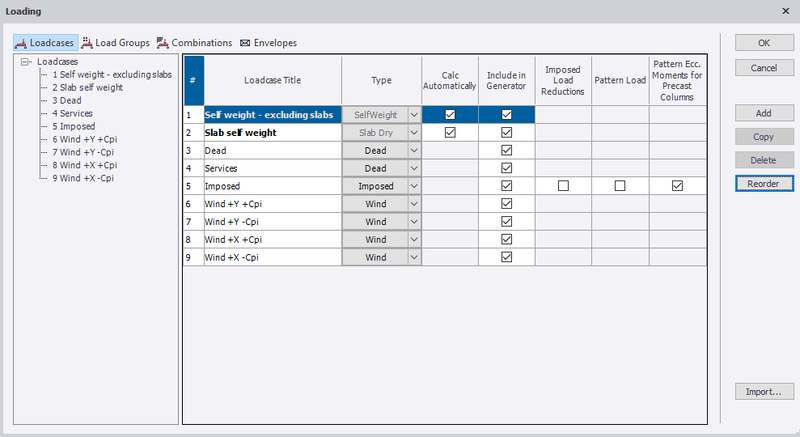Enable Pattern Load for Imposed row
The image size is (800, 437).
pos(620,186)
